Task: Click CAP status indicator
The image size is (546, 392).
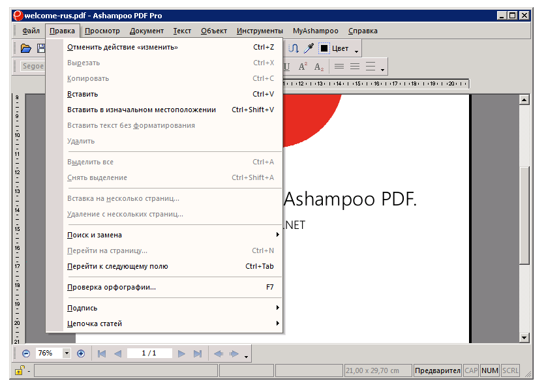Action: 471,370
